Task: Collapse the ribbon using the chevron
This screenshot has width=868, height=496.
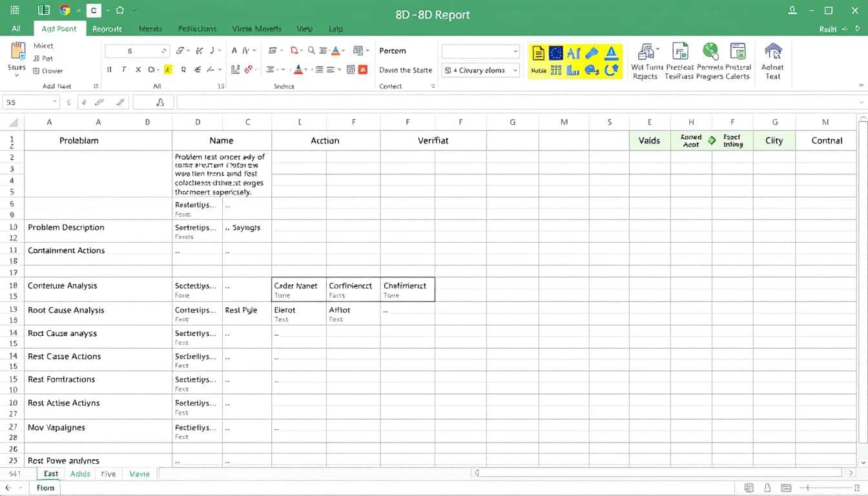Action: (x=861, y=85)
